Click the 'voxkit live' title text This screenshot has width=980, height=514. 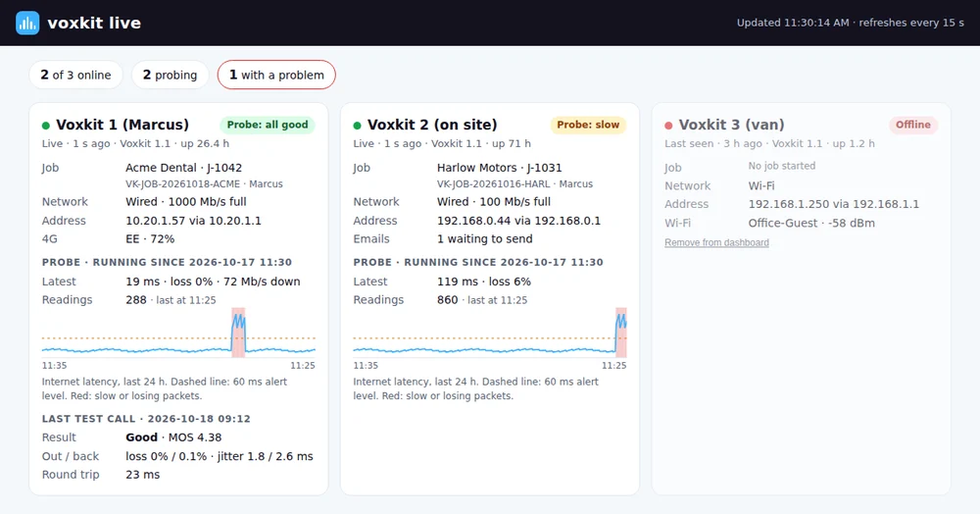tap(94, 24)
